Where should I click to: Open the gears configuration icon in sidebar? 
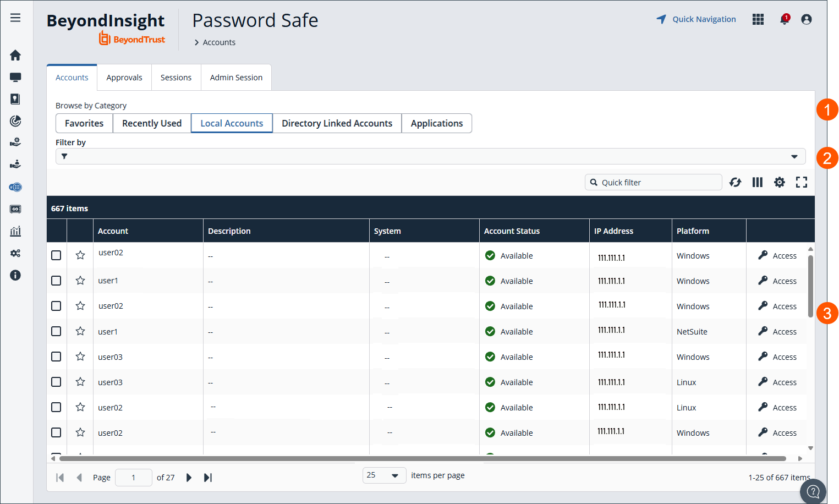[15, 253]
